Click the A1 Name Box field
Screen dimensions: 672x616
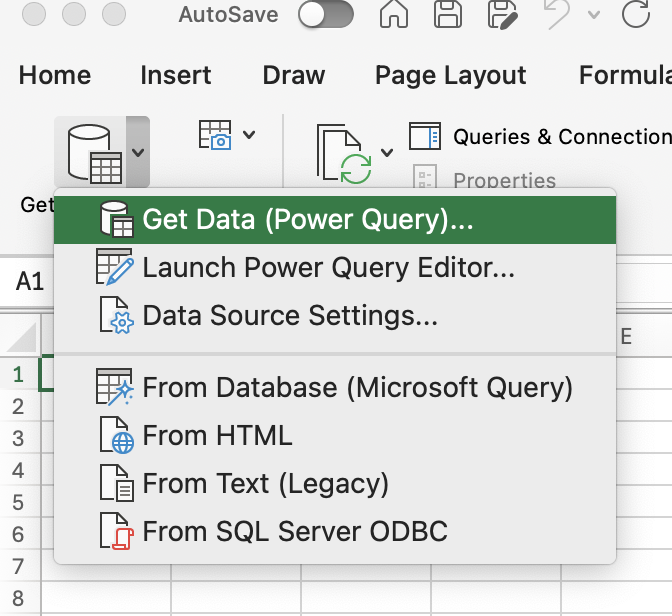[30, 282]
